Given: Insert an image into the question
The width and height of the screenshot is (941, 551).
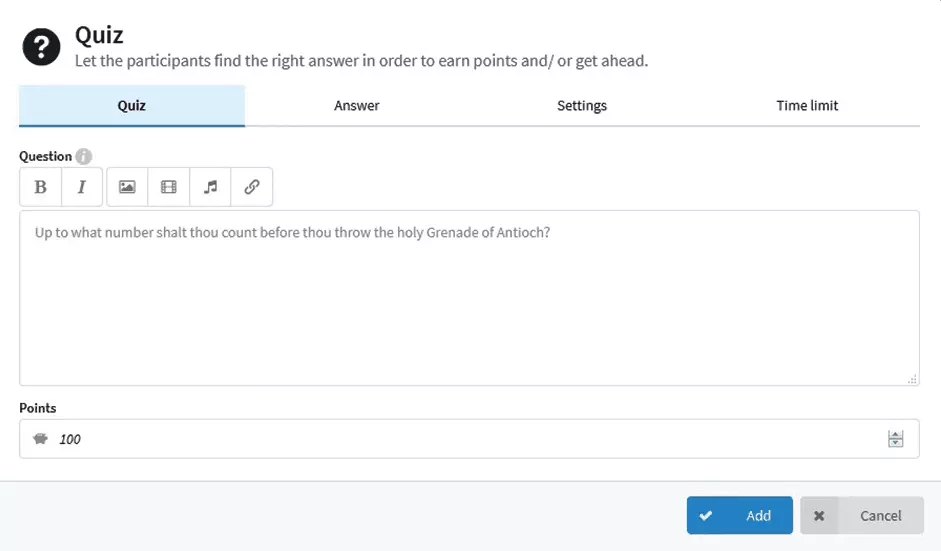Looking at the screenshot, I should pyautogui.click(x=127, y=187).
